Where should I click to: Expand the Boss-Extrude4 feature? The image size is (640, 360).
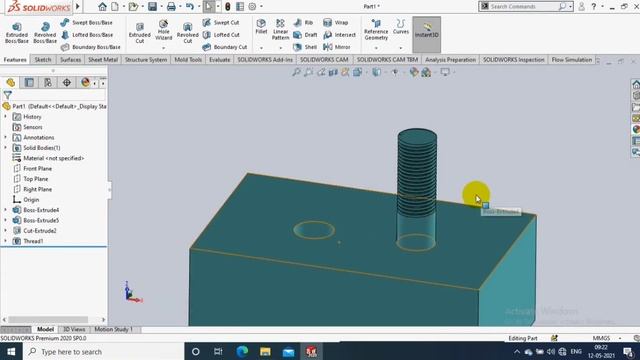tap(6, 210)
